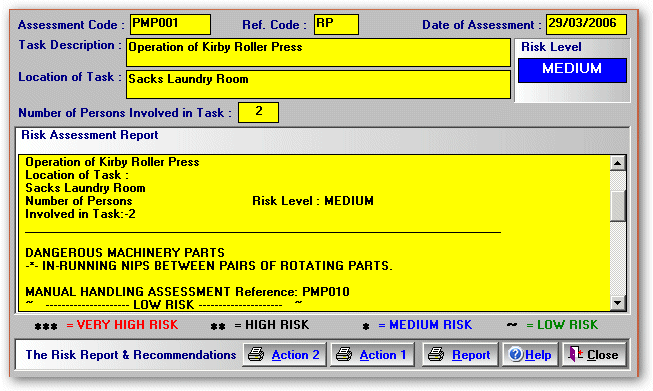The width and height of the screenshot is (653, 391).
Task: Click 'The Risk Report & Recommendations' label
Action: point(131,355)
